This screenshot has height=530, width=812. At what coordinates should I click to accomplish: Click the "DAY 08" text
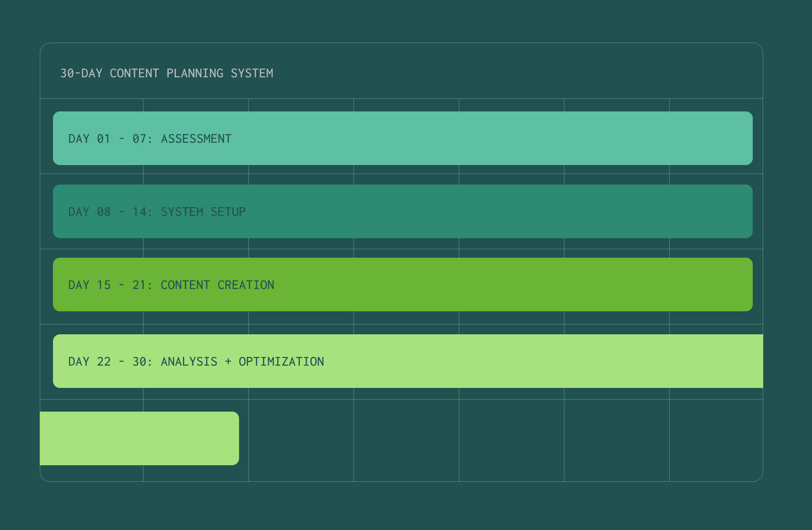(89, 212)
